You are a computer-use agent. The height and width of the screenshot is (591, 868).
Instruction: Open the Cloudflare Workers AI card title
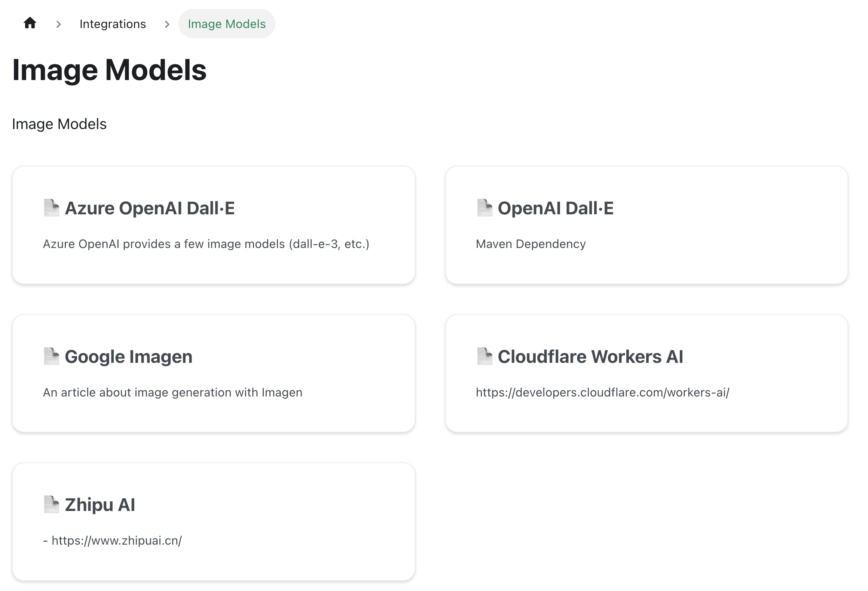(x=590, y=356)
